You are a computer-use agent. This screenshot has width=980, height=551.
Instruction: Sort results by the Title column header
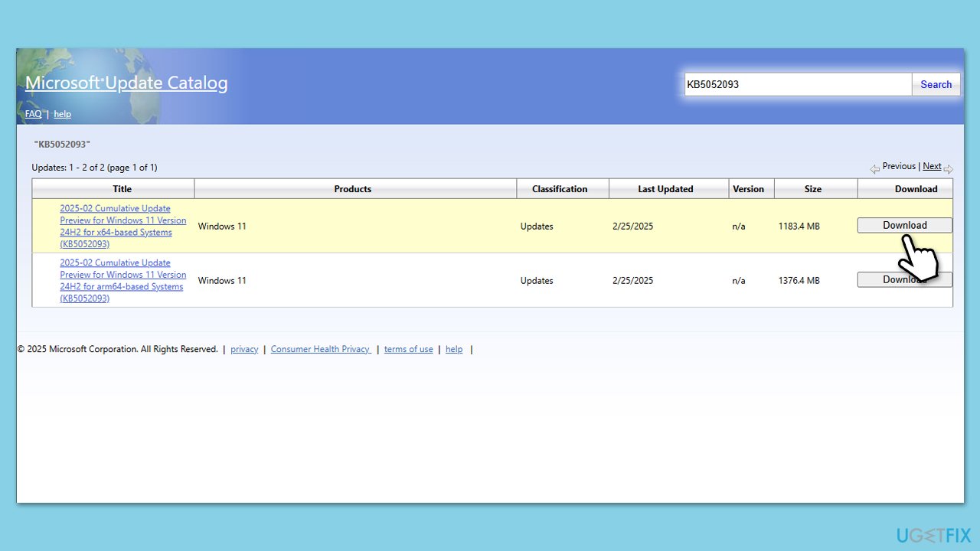[x=122, y=188]
